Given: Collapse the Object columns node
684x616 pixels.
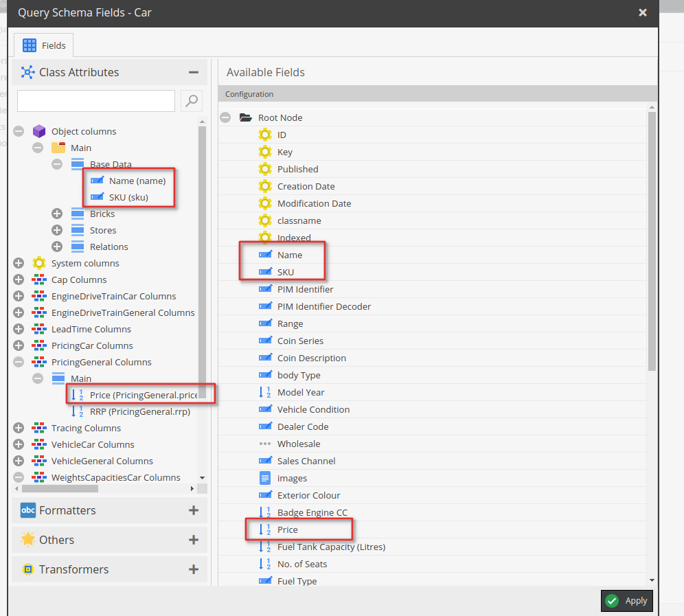Looking at the screenshot, I should 19,131.
